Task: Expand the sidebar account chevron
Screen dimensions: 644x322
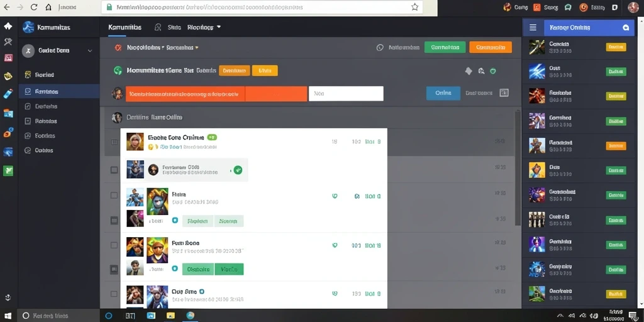Action: [90, 50]
